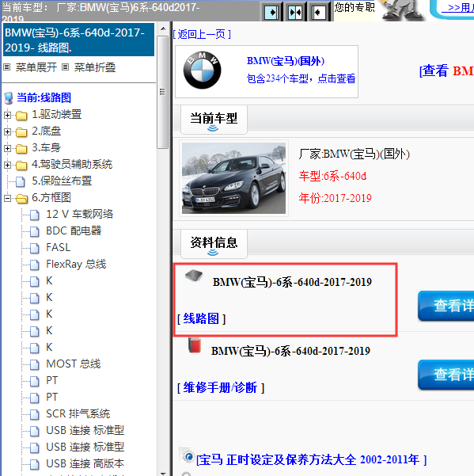Click the gray book icon for 线路图 entry

194,275
